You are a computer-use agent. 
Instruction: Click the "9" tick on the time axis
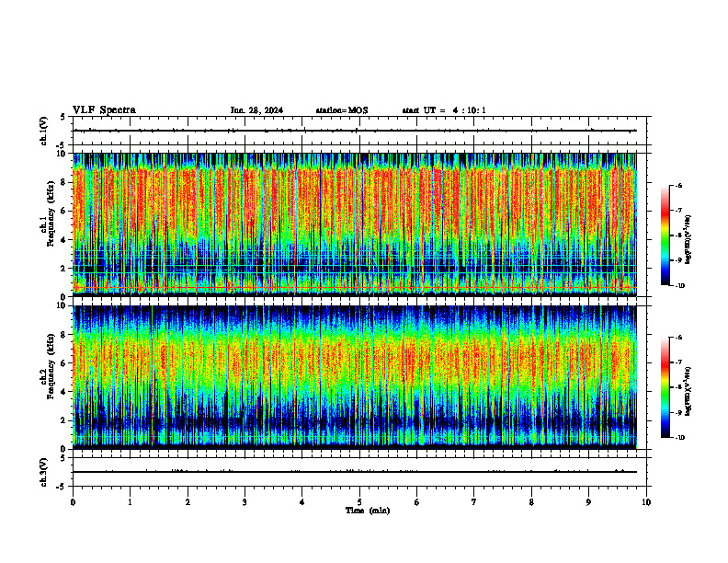point(588,502)
